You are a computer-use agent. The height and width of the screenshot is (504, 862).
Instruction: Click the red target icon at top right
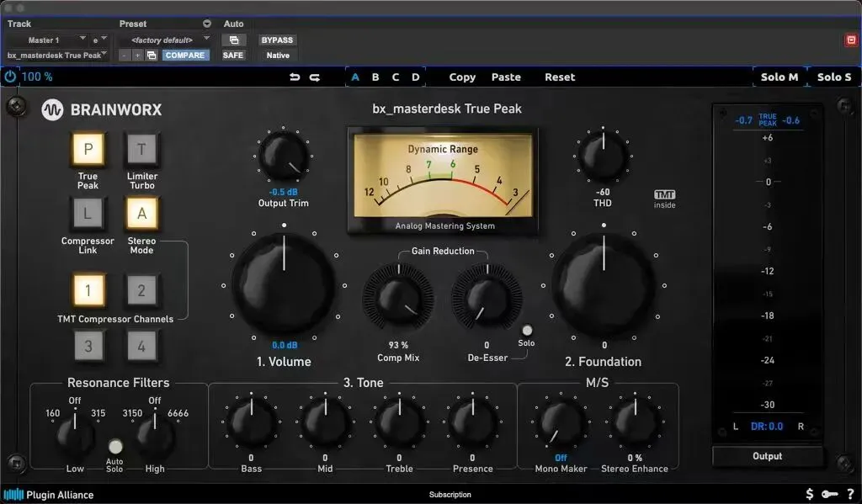[x=851, y=40]
